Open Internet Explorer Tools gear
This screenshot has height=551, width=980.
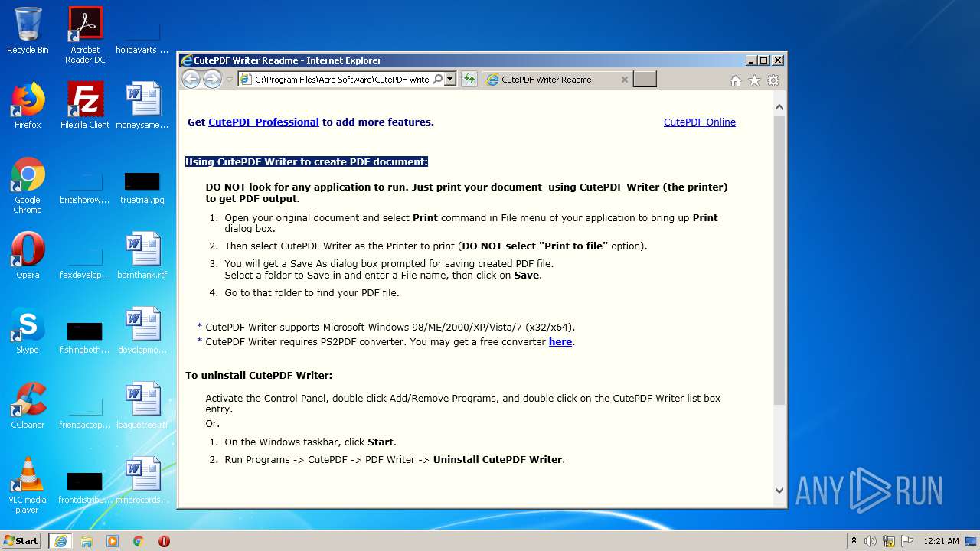(x=773, y=80)
